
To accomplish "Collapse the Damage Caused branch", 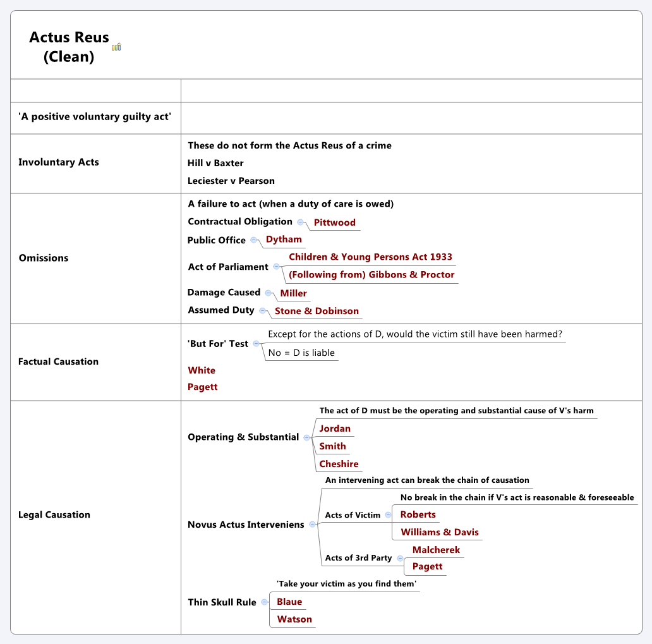I will 268,293.
